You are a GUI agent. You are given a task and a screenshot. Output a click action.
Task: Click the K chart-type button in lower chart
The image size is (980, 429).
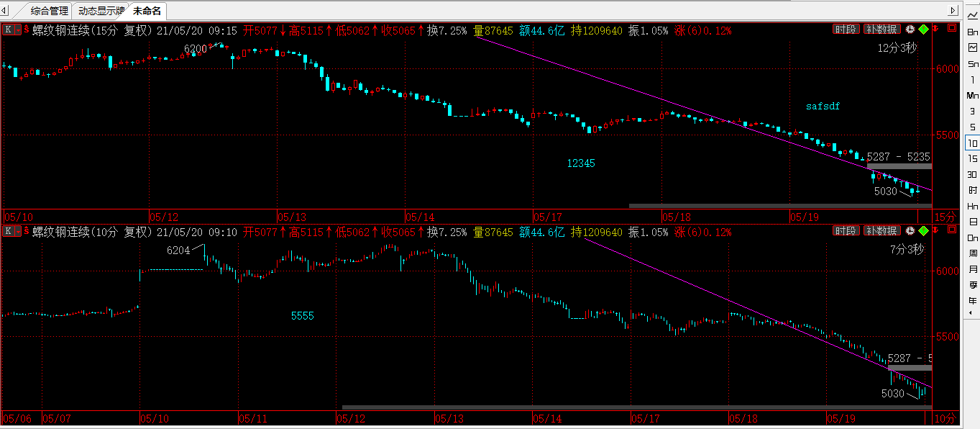pyautogui.click(x=9, y=231)
